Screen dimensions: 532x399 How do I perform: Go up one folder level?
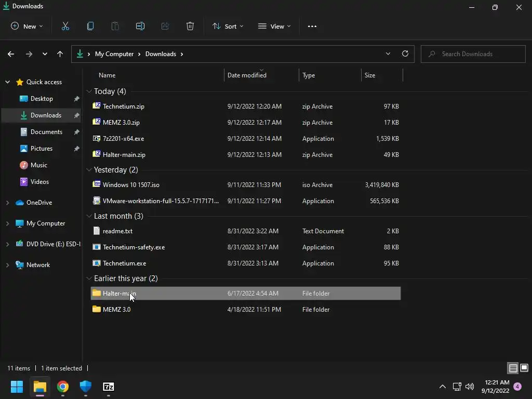(60, 54)
